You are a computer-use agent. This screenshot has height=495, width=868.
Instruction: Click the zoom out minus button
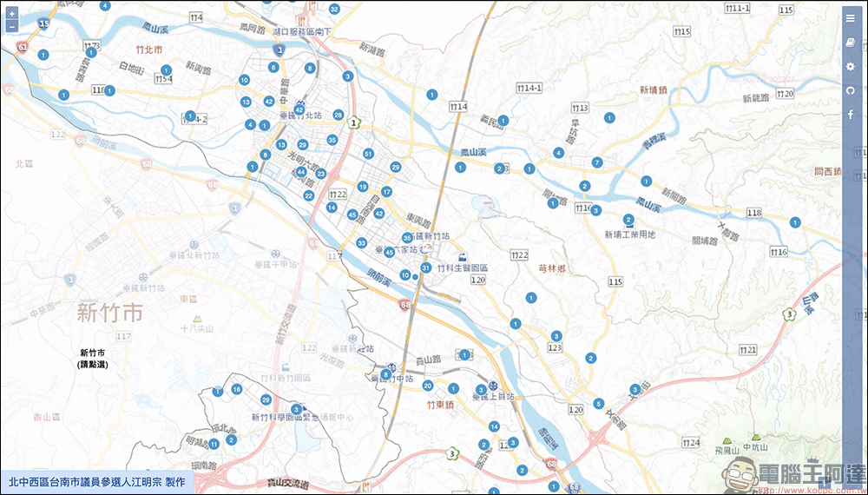(11, 27)
